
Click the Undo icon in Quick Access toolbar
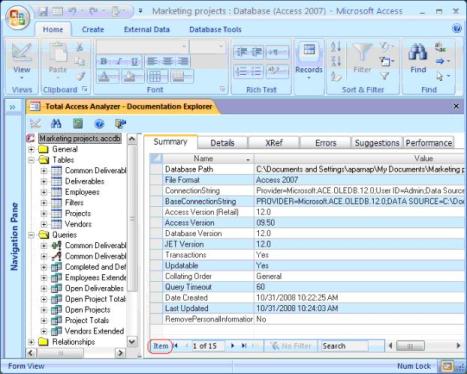tap(73, 12)
